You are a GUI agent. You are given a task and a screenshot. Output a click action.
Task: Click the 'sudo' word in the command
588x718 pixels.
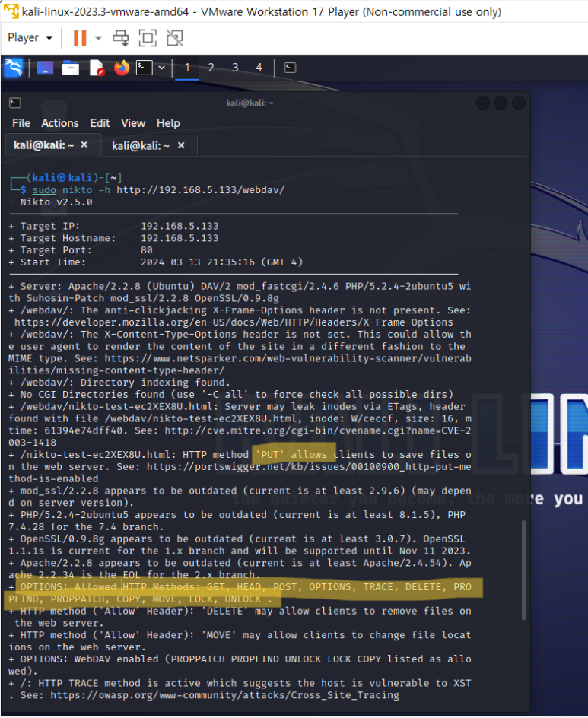click(x=44, y=189)
